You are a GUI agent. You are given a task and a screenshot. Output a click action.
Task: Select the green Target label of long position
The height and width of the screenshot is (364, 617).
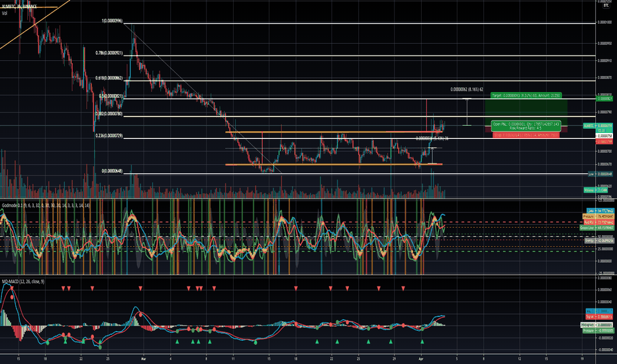(x=526, y=95)
